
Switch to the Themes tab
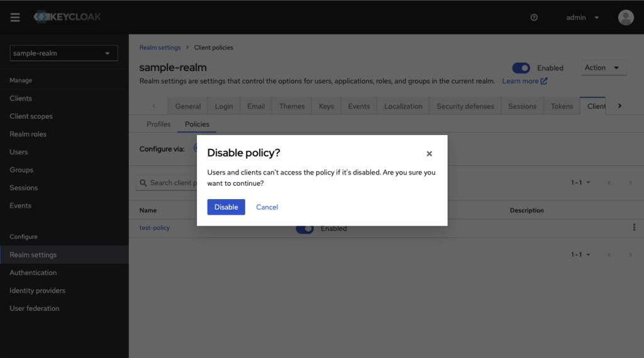point(292,106)
